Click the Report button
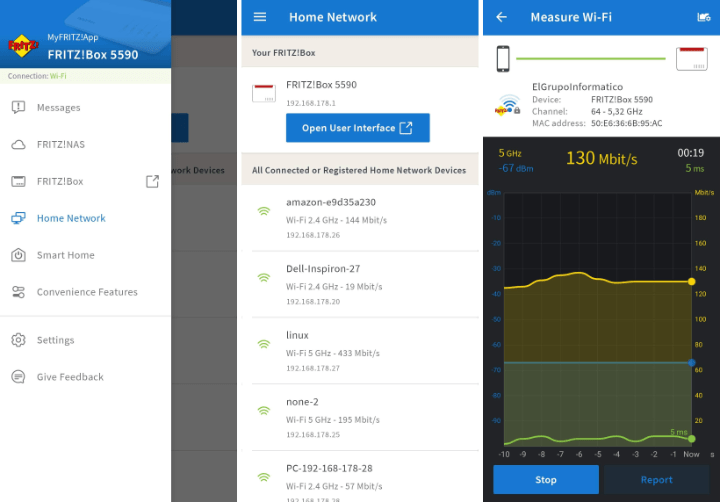The width and height of the screenshot is (720, 502). point(657,479)
